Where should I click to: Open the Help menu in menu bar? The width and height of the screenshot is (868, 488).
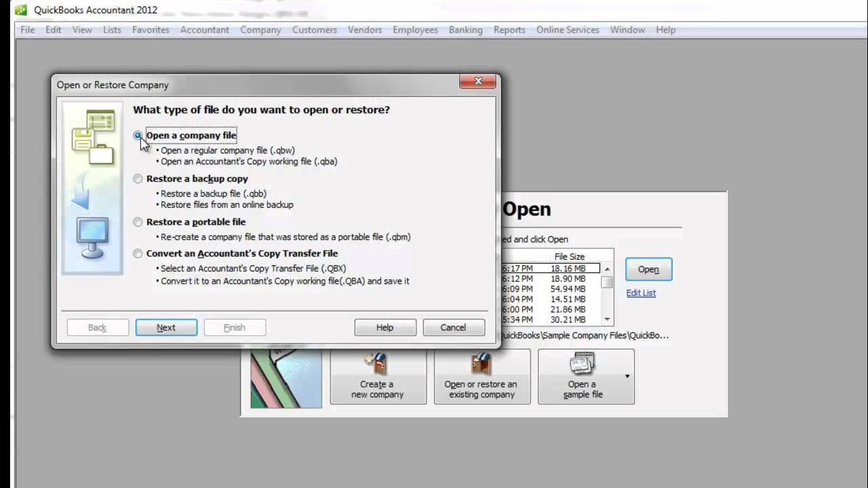pos(665,30)
